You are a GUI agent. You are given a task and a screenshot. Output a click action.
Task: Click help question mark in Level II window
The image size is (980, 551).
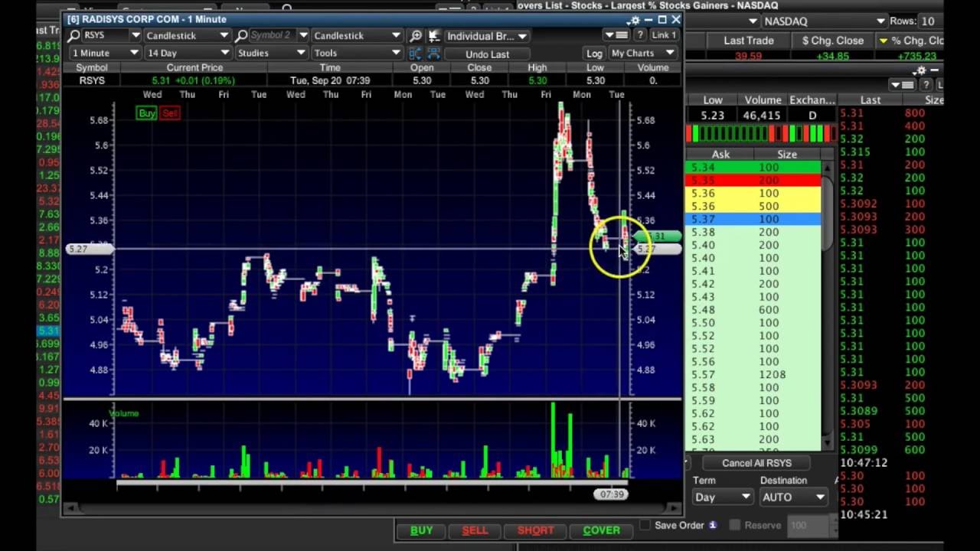tap(926, 85)
